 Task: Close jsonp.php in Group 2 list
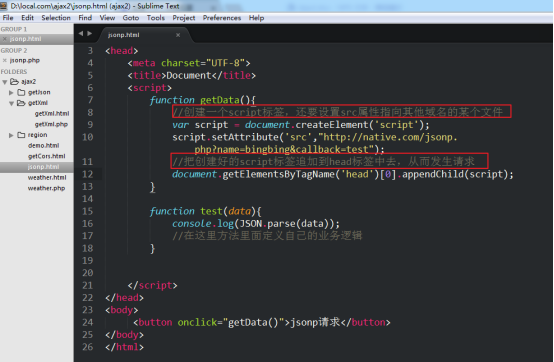pyautogui.click(x=5, y=60)
